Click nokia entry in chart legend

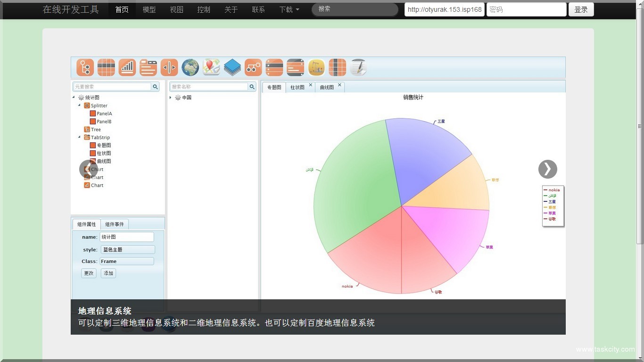pos(552,190)
